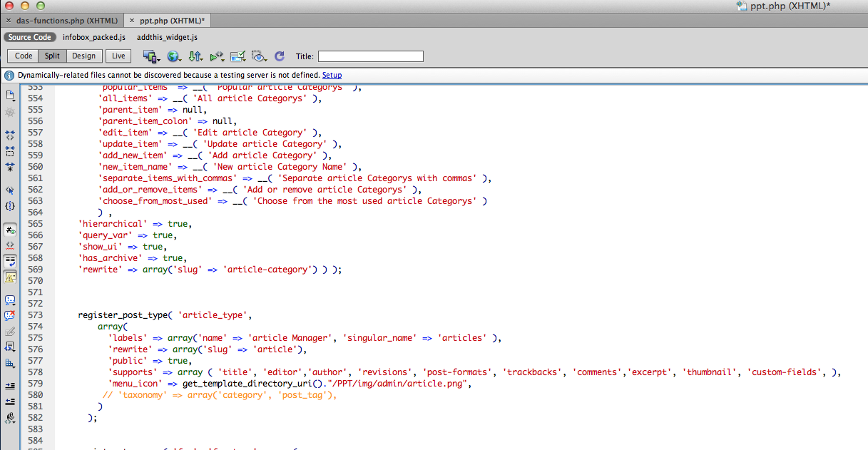The width and height of the screenshot is (868, 450).
Task: Toggle Line Numbers in coding toolbar
Action: (10, 230)
